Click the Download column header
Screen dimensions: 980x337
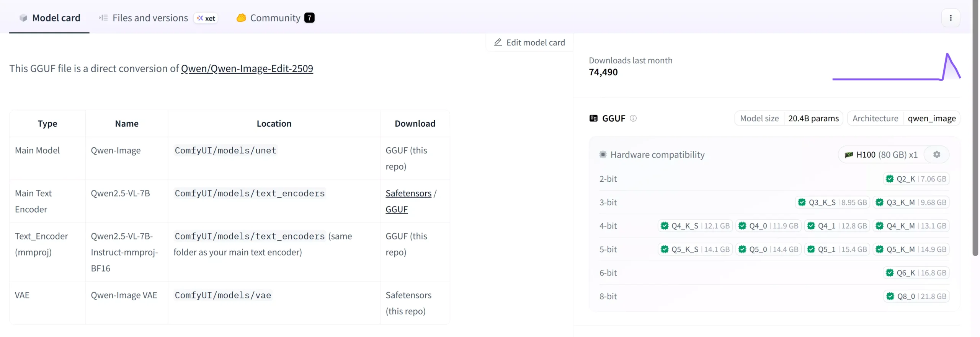(x=415, y=124)
